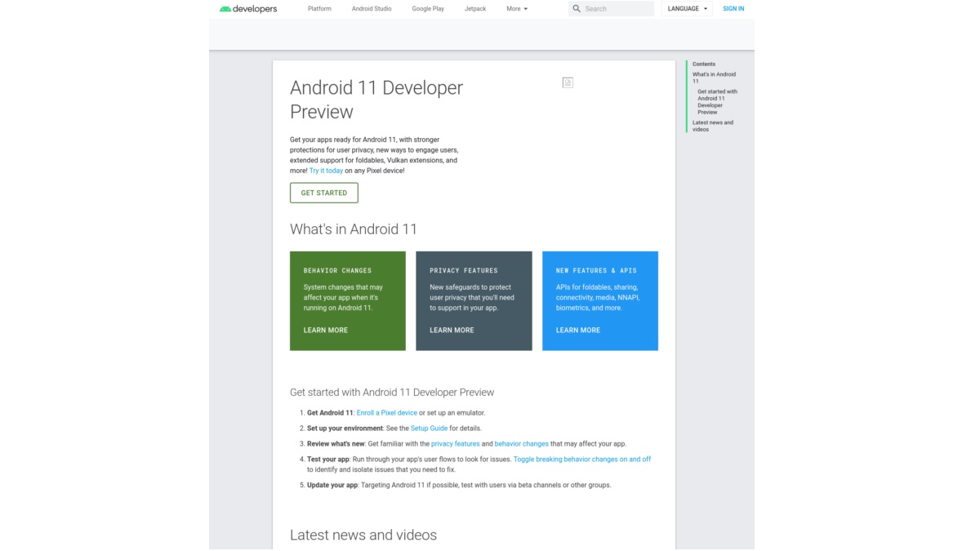This screenshot has height=551, width=980.
Task: Click Learn More on Behavior Changes card
Action: point(326,331)
